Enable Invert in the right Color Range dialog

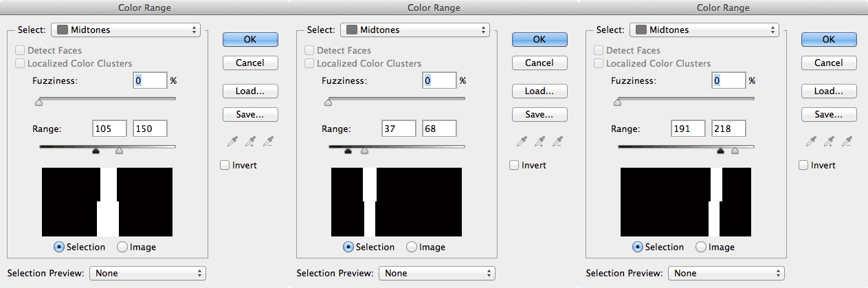click(803, 165)
